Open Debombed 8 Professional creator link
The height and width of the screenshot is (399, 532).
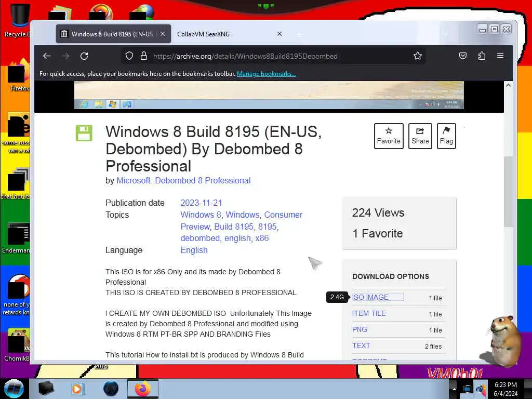point(203,180)
